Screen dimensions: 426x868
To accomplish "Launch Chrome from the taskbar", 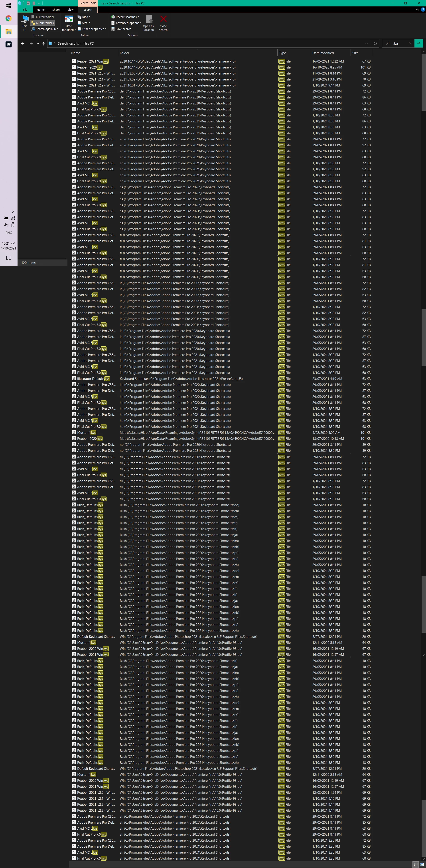I will point(8,19).
